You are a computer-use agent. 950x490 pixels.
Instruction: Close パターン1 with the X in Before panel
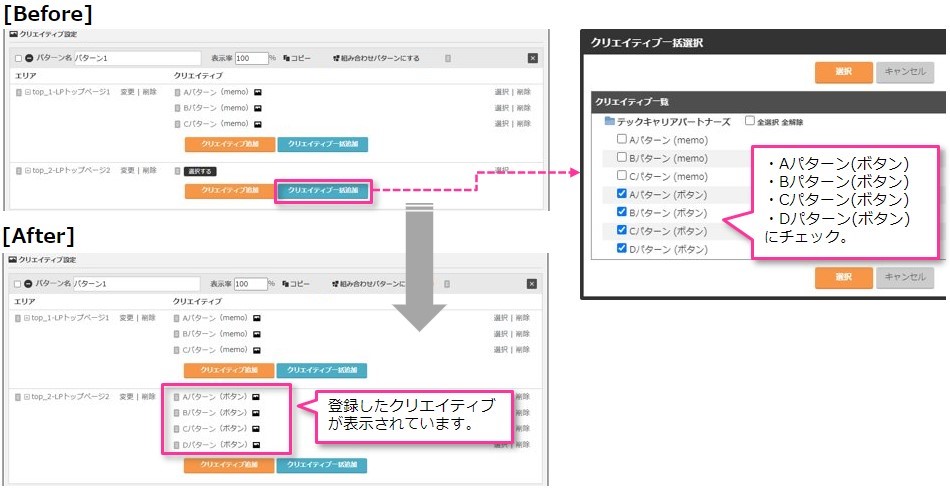(533, 58)
